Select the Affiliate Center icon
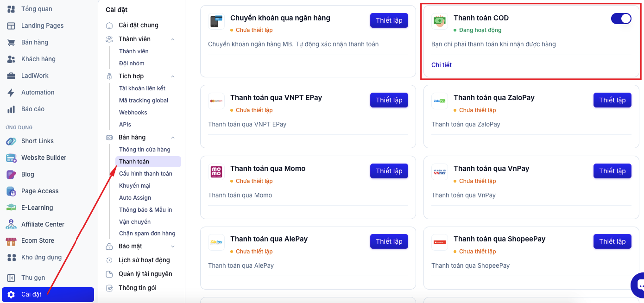 [11, 224]
